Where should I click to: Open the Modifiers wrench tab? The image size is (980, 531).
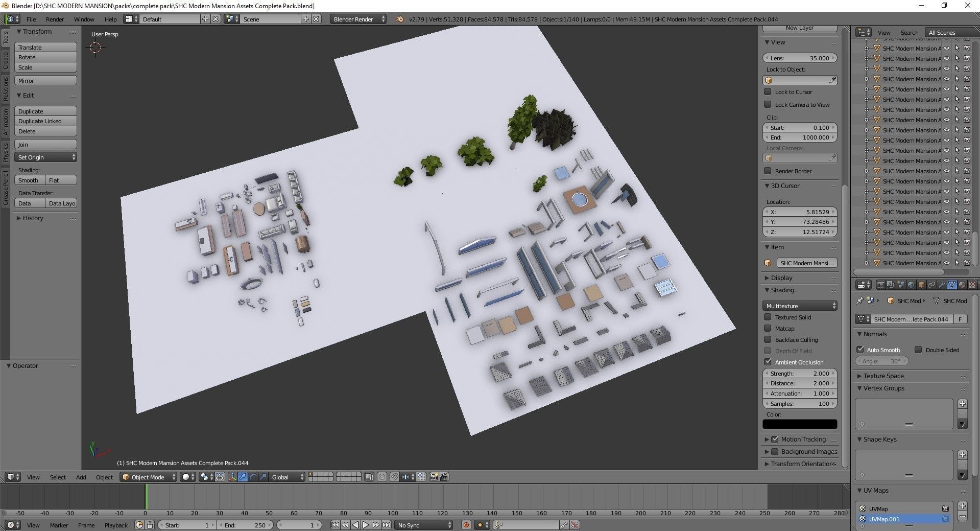point(942,285)
